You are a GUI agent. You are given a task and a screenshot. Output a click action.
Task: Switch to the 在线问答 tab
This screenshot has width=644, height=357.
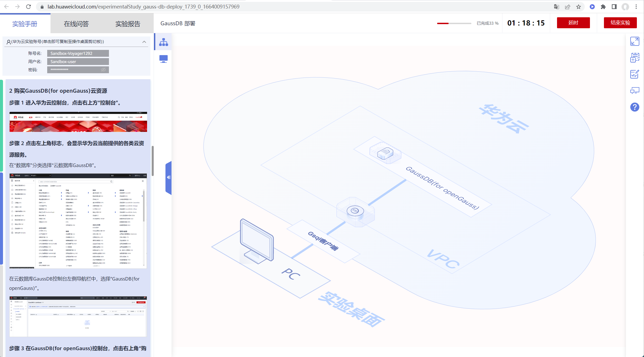coord(76,24)
